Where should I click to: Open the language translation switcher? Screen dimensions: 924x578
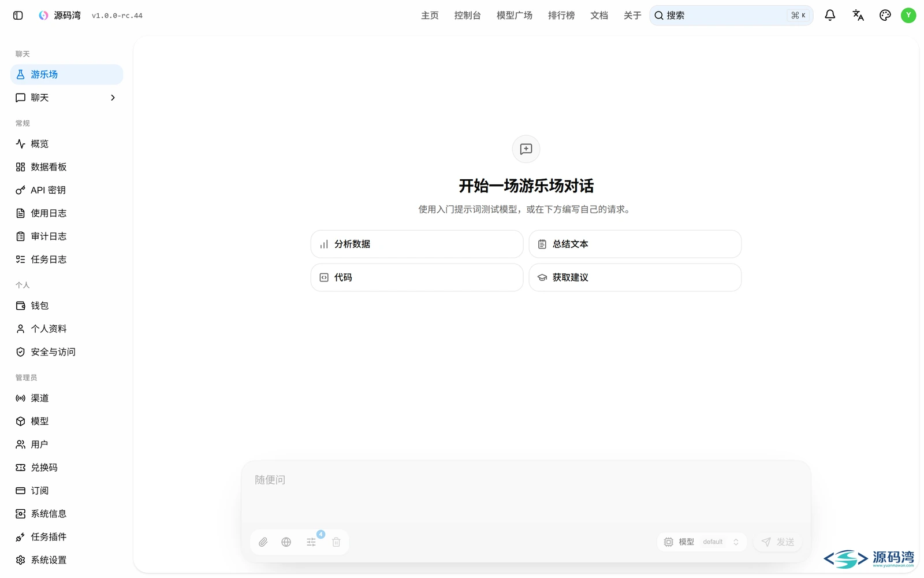[858, 16]
